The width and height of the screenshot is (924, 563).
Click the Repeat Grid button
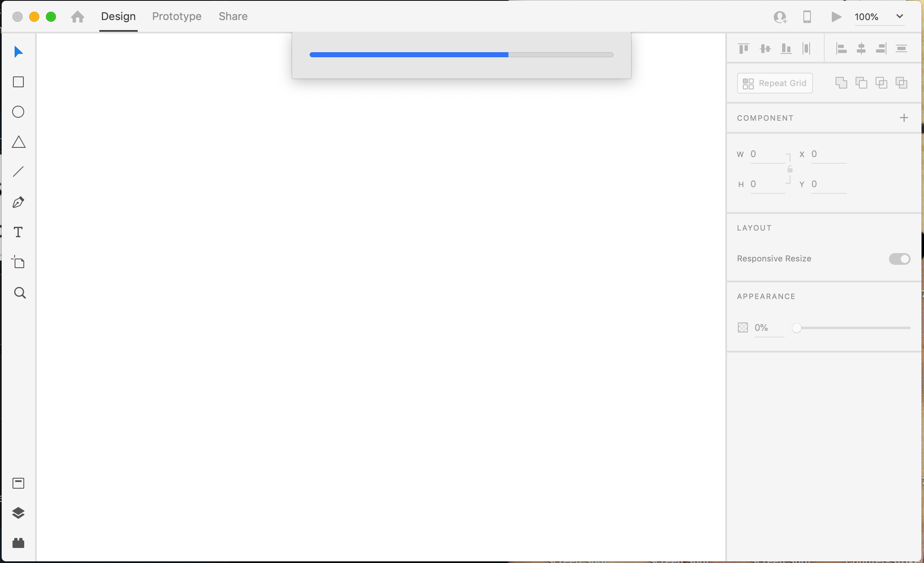point(775,83)
